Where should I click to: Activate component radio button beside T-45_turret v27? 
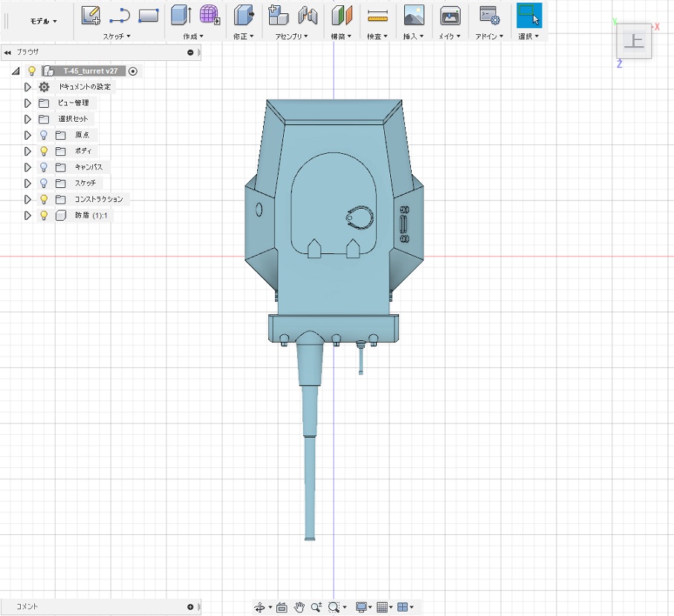[x=133, y=71]
